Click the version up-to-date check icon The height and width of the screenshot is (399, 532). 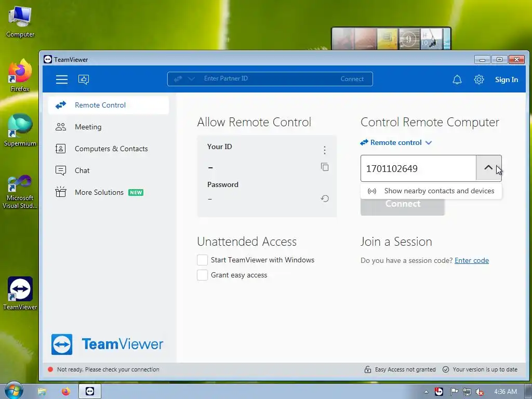point(446,369)
